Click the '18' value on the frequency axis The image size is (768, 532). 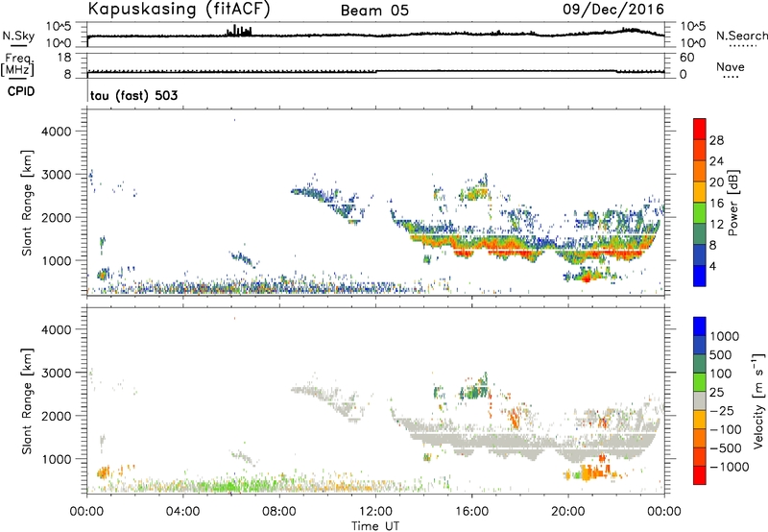coord(64,58)
